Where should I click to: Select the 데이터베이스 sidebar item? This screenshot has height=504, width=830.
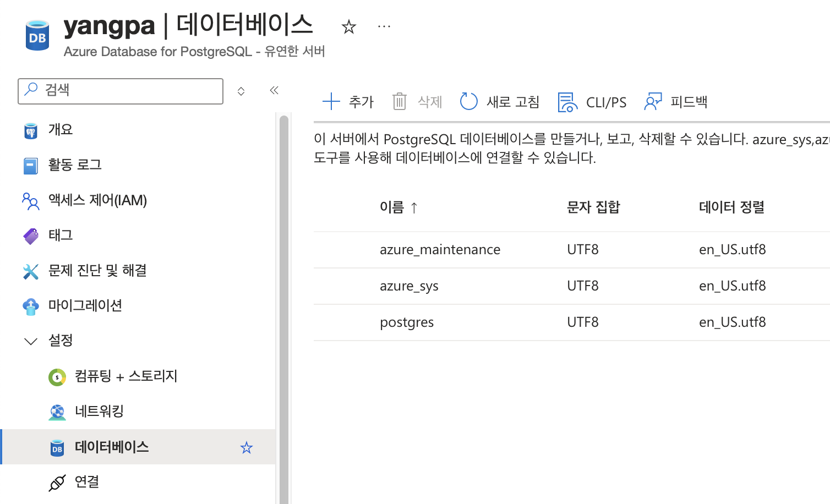[x=138, y=447]
